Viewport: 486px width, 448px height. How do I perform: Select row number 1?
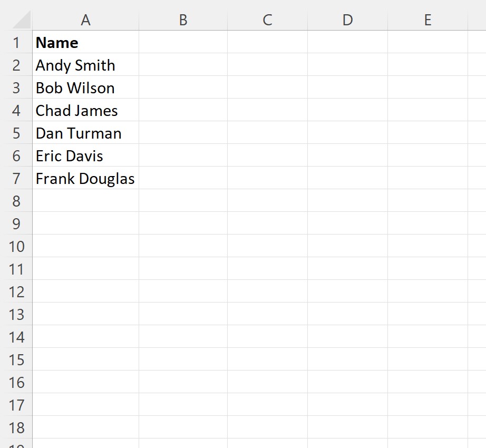click(17, 42)
